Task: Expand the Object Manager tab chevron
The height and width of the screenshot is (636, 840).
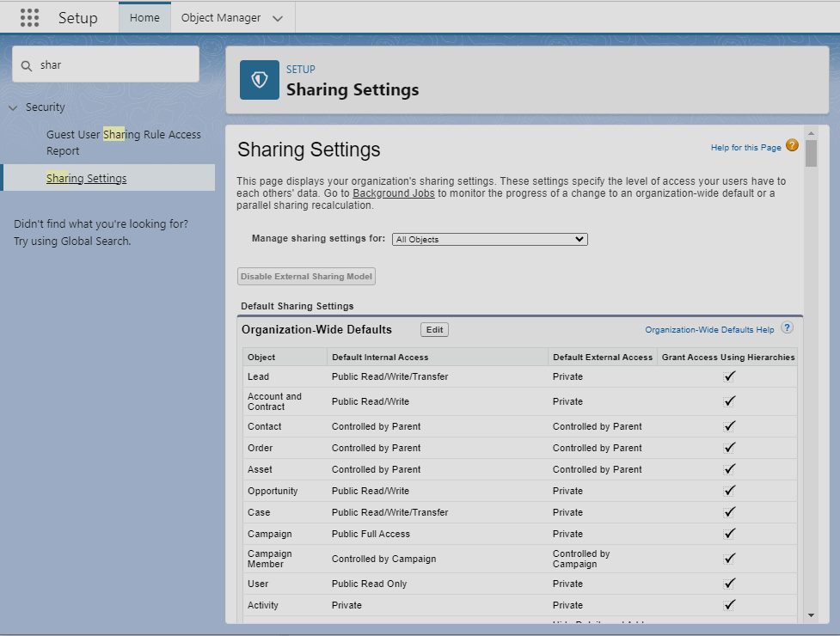Action: [277, 18]
